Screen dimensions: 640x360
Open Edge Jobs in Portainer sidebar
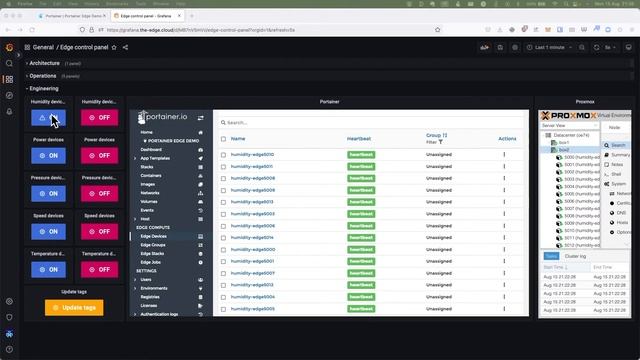pyautogui.click(x=151, y=262)
